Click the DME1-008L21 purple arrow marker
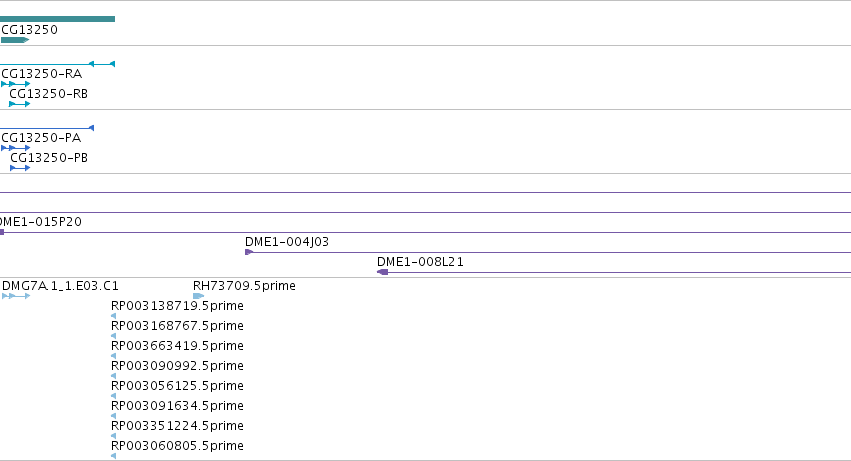 click(x=383, y=272)
